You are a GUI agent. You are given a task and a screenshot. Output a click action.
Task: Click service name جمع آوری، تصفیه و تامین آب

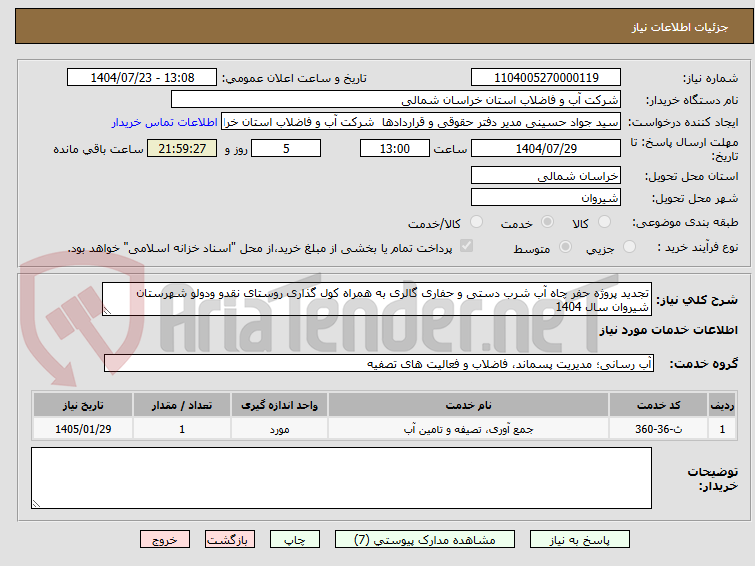[x=468, y=429]
